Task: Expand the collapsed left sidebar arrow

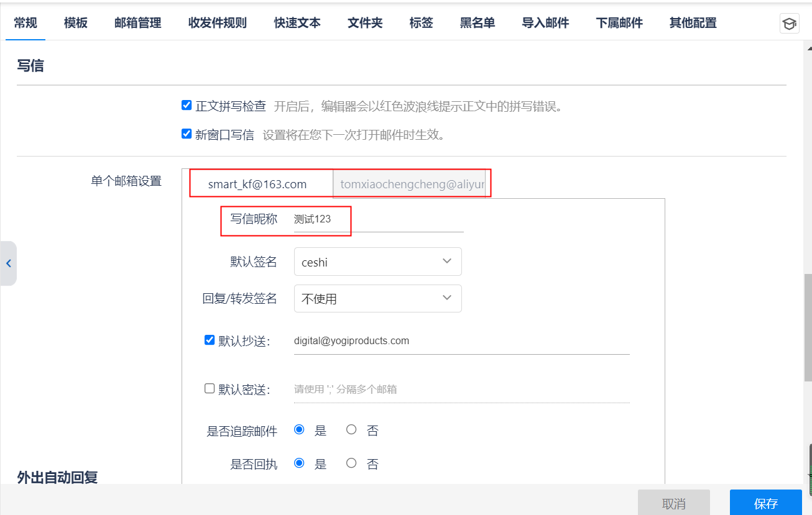Action: 8,263
